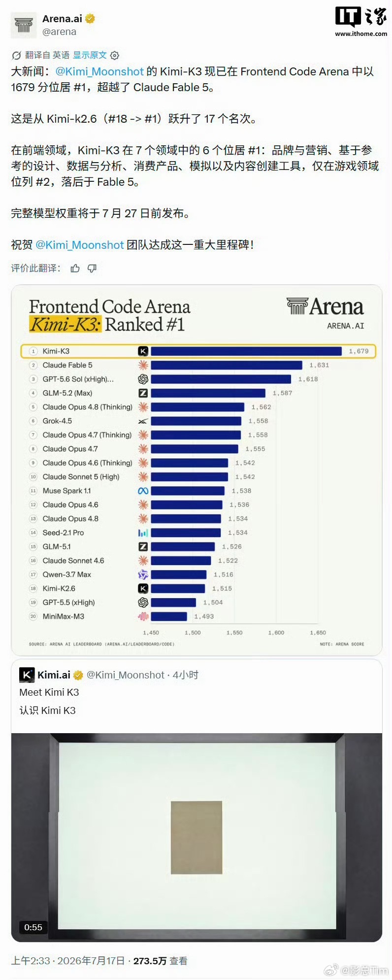Screen dimensions: 392x980
Task: Click the verified badge beside Arena.ai
Action: pos(90,19)
